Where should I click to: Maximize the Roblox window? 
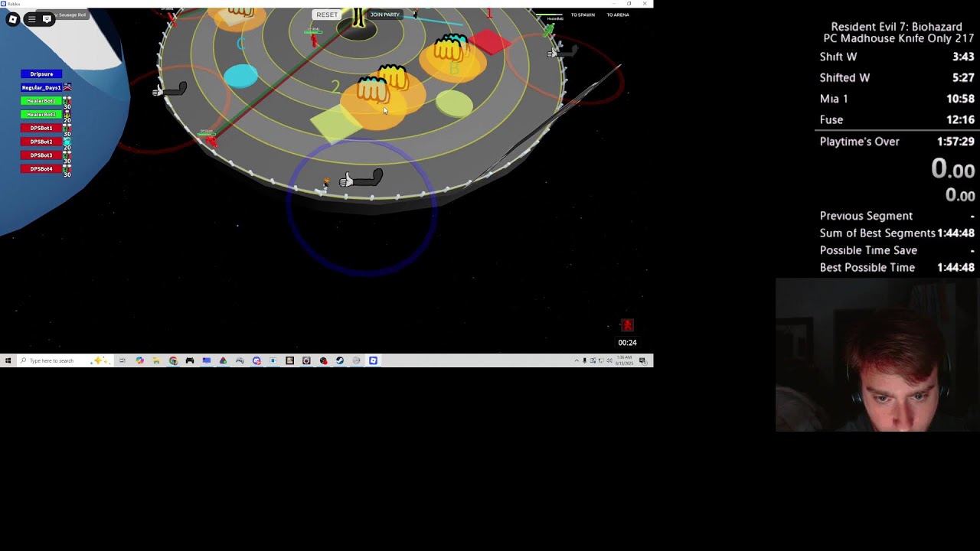629,4
